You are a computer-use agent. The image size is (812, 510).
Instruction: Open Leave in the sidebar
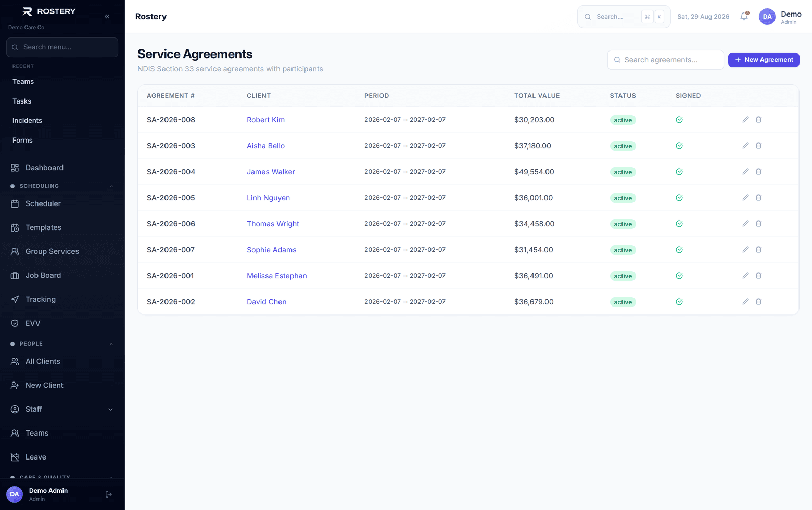pos(62,457)
